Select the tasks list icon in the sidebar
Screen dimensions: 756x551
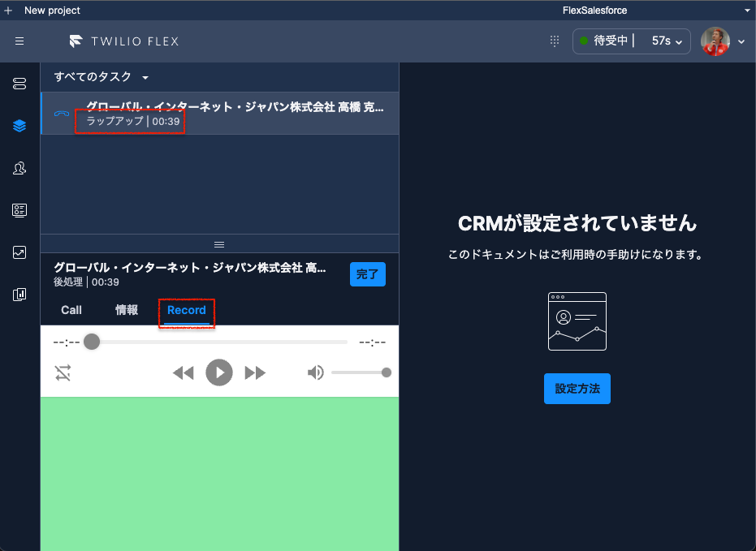click(19, 84)
